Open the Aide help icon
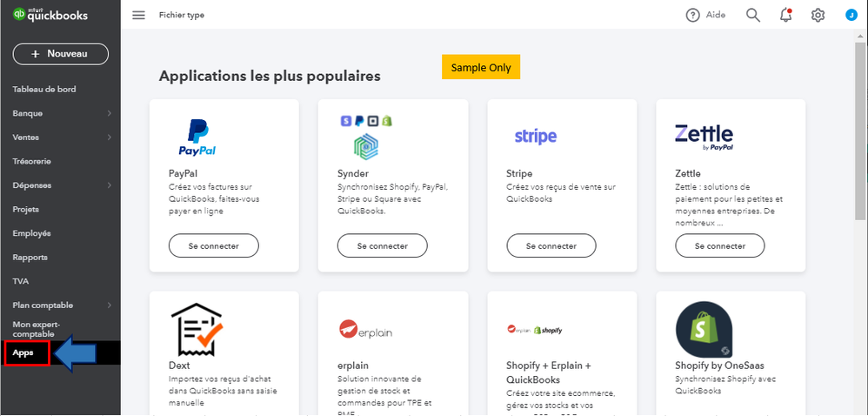Screen dimensions: 868x416 click(x=693, y=15)
